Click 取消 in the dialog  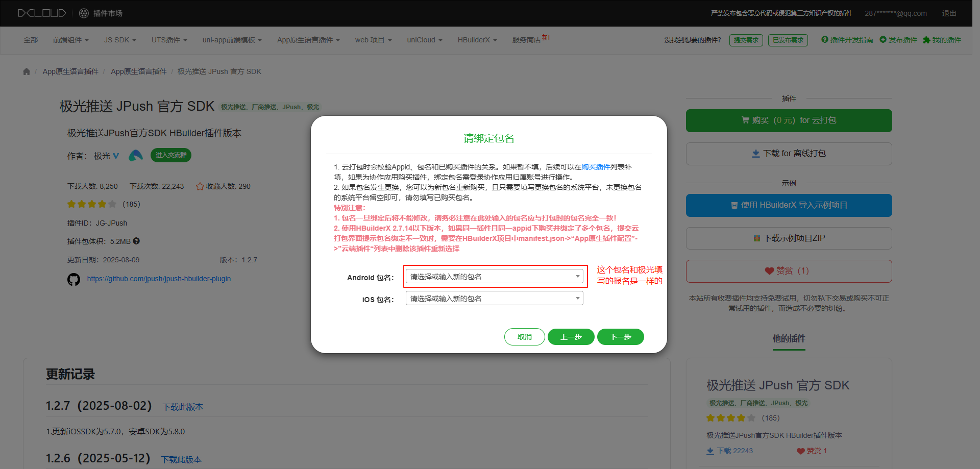[x=524, y=337]
